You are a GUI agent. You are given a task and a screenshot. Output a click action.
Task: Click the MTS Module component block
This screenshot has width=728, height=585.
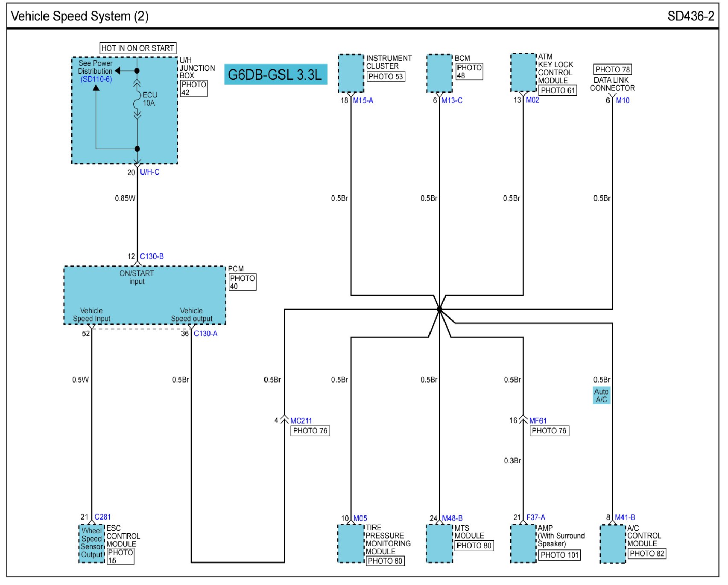click(x=439, y=544)
